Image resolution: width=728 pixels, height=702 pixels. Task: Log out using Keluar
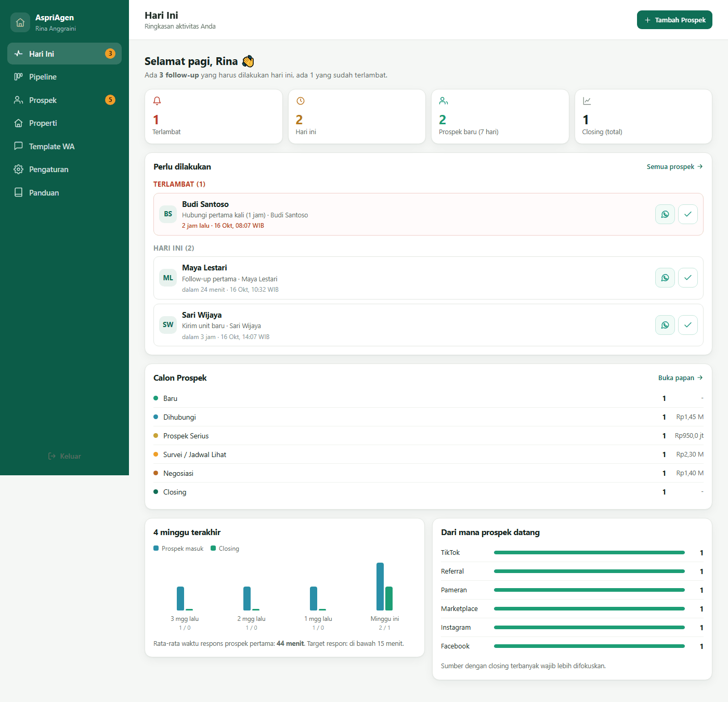(x=64, y=456)
